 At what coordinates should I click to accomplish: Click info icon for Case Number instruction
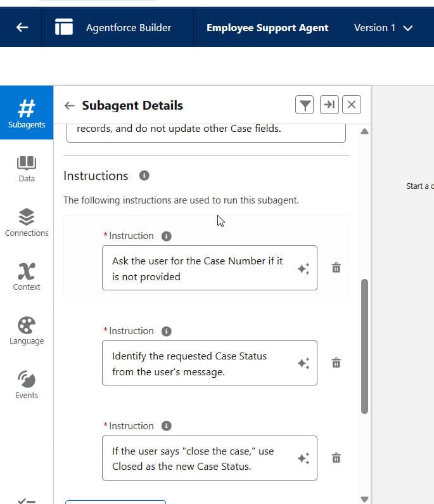(x=167, y=236)
